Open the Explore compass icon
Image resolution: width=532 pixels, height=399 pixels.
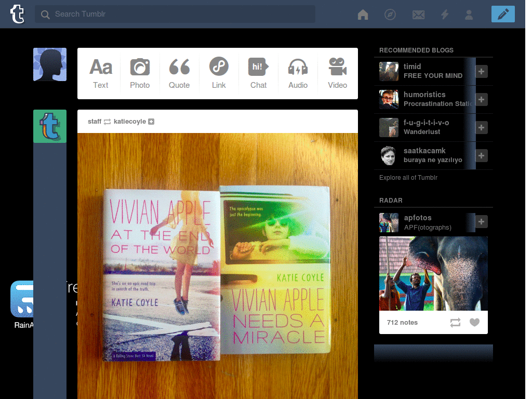(390, 15)
